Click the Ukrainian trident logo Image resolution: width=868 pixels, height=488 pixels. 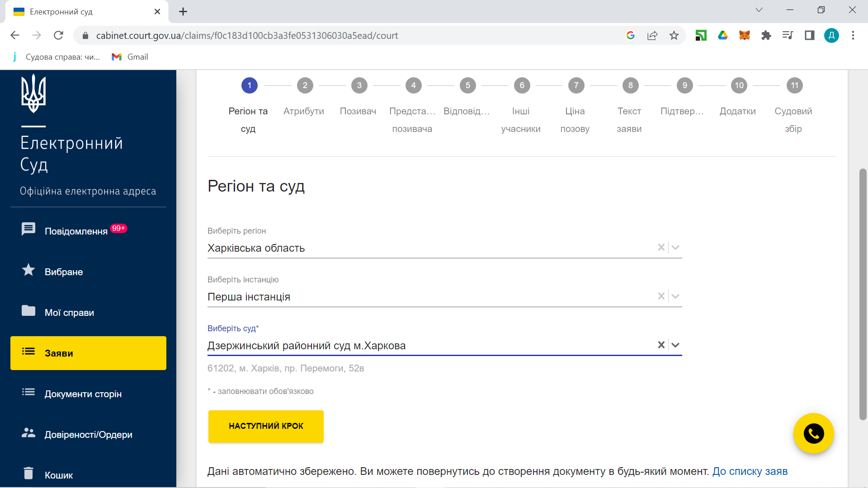33,94
